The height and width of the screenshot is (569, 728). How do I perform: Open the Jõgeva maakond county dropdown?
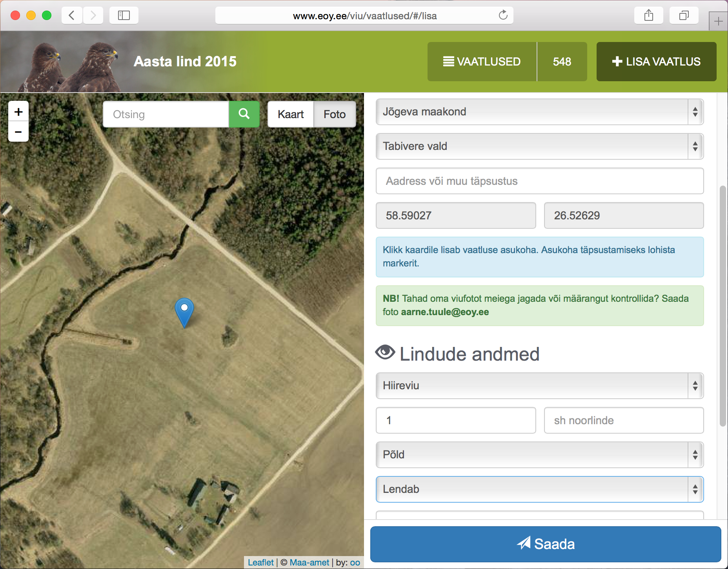pos(539,112)
